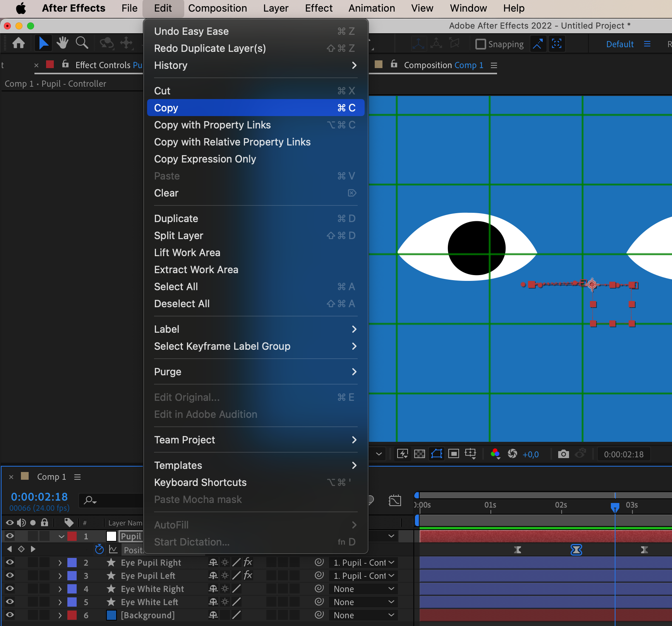Click the Pupil layer red label swatch

point(72,536)
